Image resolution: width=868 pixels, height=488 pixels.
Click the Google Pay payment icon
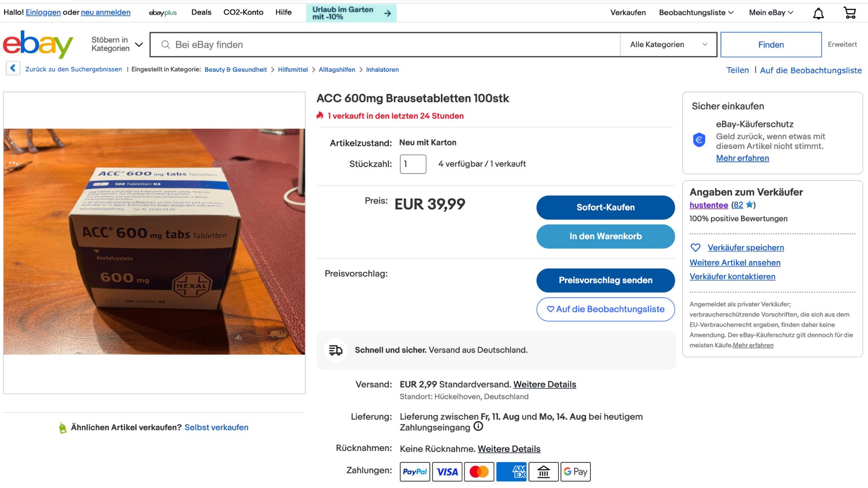(x=576, y=472)
